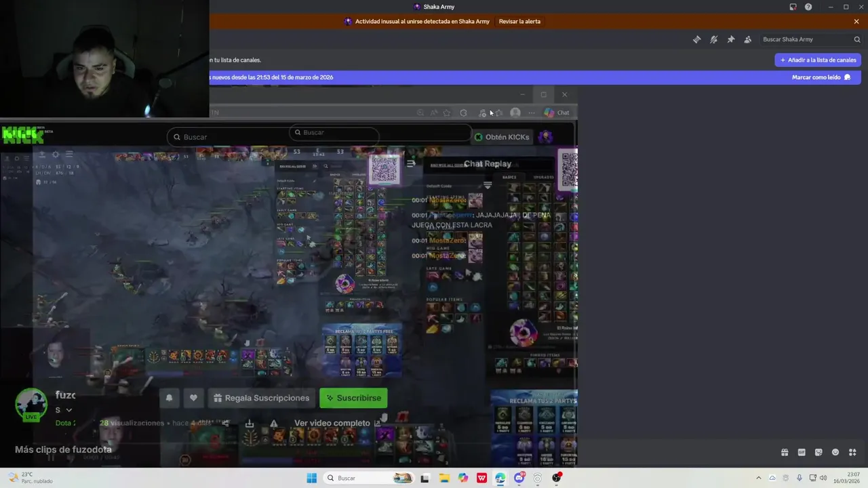Screen dimensions: 868x488
Task: Toggle Kick notification bell button
Action: pos(169,398)
